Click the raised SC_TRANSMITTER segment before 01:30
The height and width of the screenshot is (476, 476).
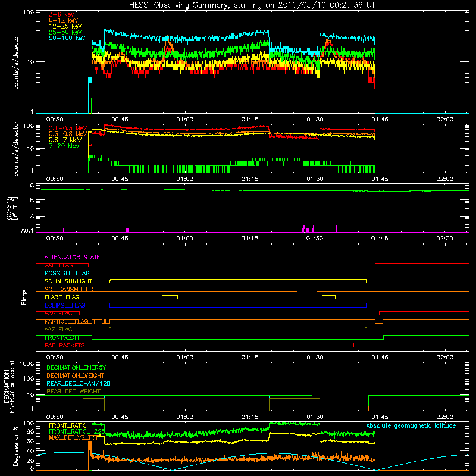pos(307,287)
